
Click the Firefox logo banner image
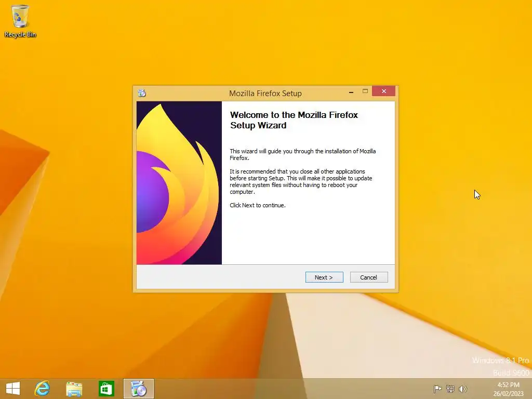[x=179, y=183]
